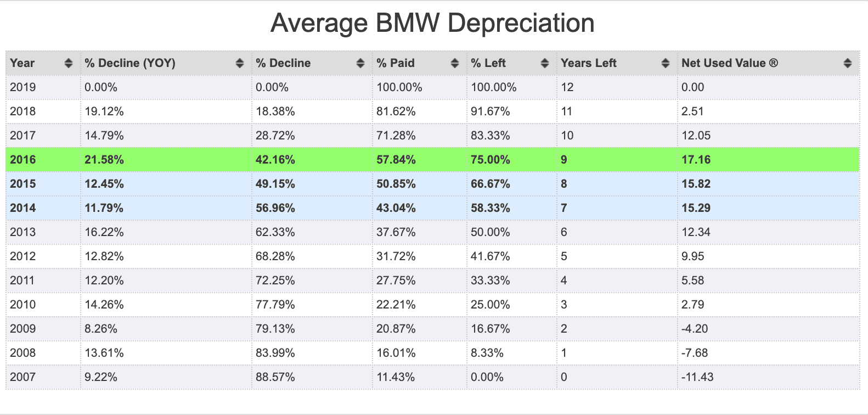Click the % Decline column sort arrows
868x415 pixels.
[360, 63]
